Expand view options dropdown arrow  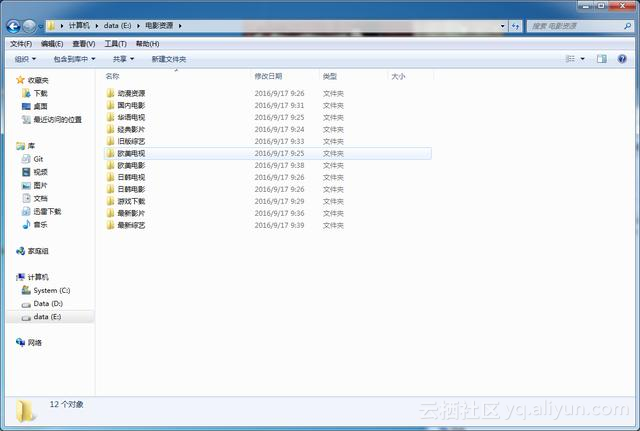tap(582, 59)
